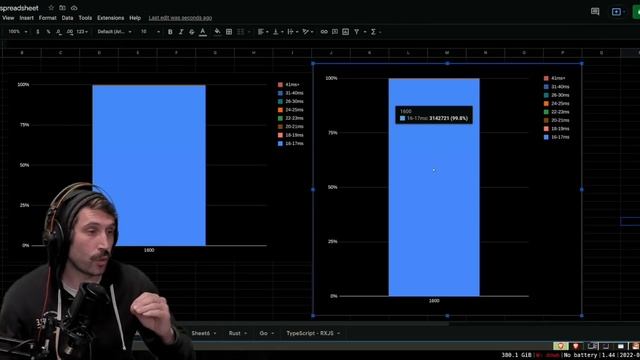640x360 pixels.
Task: Open the horizontal align dropdown
Action: coord(263,31)
